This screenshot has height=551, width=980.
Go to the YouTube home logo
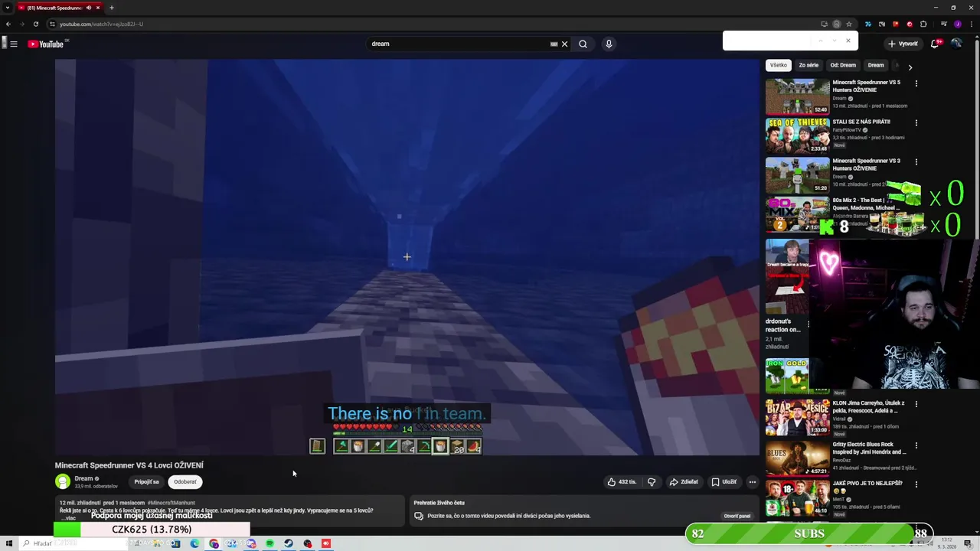[x=45, y=44]
